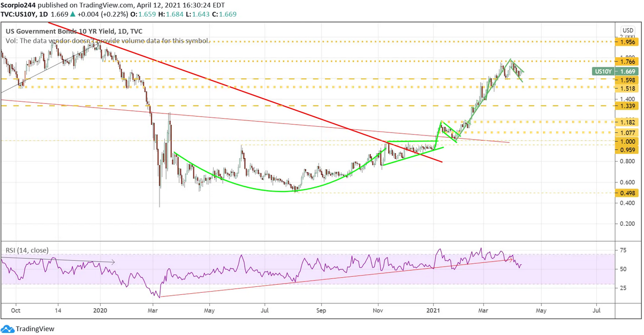Screen dimensions: 644x335
Task: Click the 0.800 price axis tick
Action: coord(627,162)
